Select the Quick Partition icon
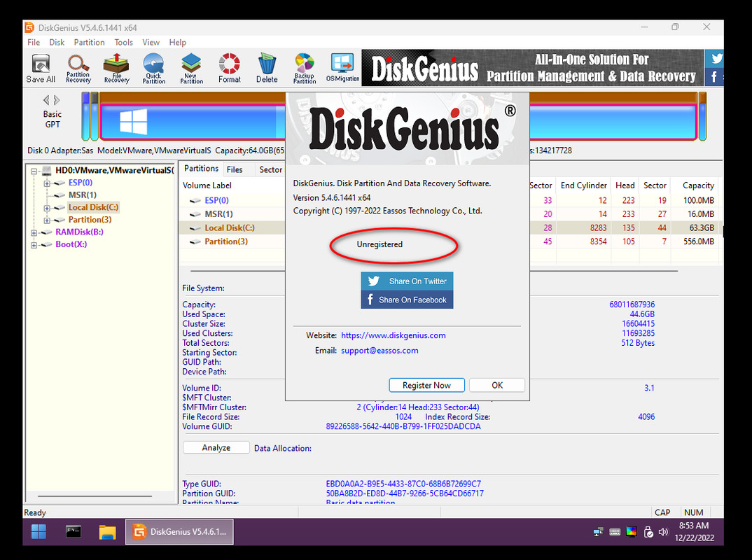Viewport: 752px width, 560px height. point(154,69)
